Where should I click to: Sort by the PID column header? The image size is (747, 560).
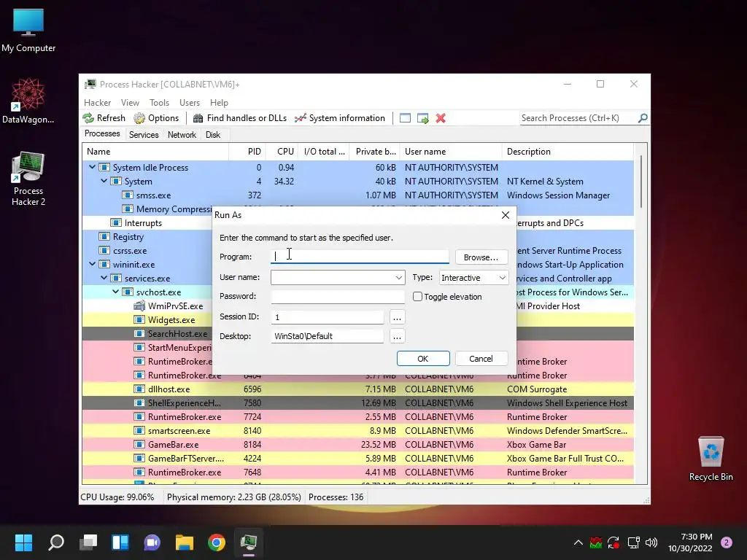[247, 152]
